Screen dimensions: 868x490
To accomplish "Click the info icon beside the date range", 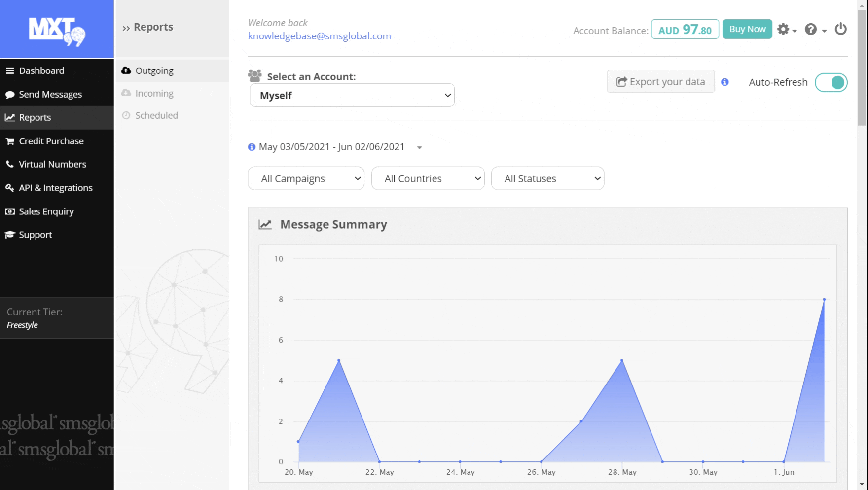I will click(x=252, y=147).
